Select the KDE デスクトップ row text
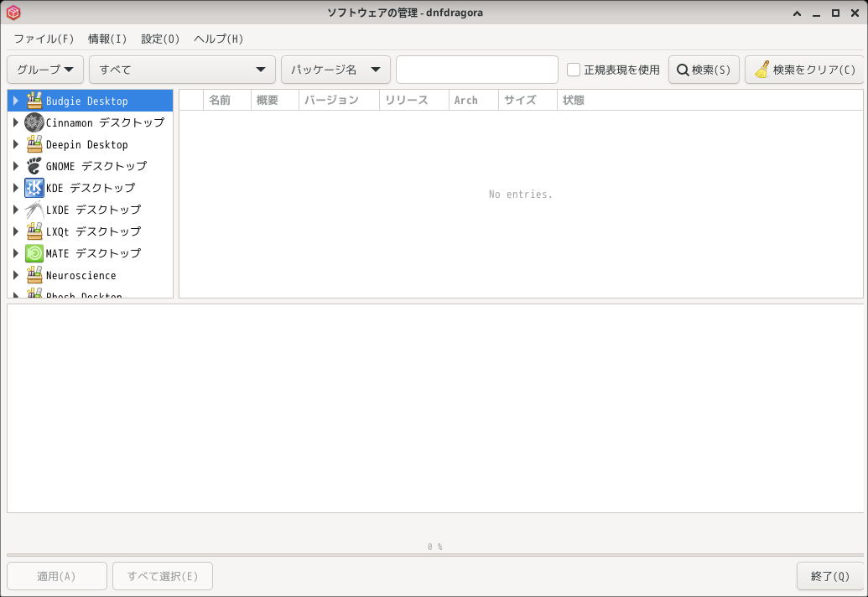868x597 pixels. point(91,188)
